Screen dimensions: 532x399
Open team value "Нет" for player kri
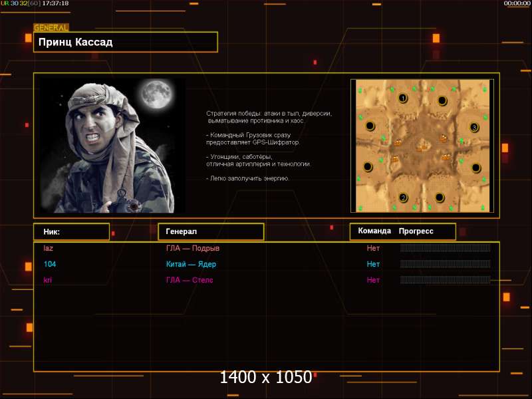373,280
